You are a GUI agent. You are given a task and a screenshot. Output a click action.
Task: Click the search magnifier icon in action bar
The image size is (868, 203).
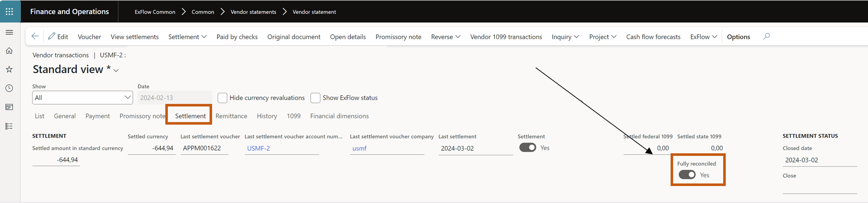coord(766,36)
